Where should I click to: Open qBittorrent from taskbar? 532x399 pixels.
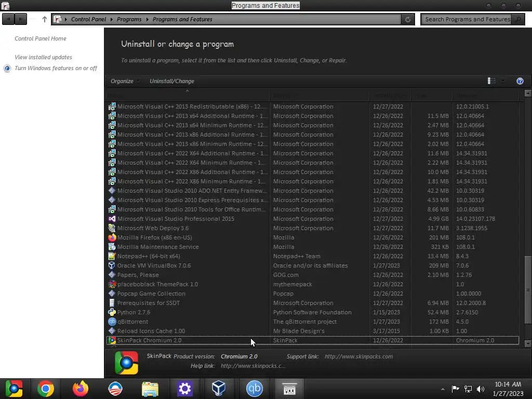tap(255, 389)
